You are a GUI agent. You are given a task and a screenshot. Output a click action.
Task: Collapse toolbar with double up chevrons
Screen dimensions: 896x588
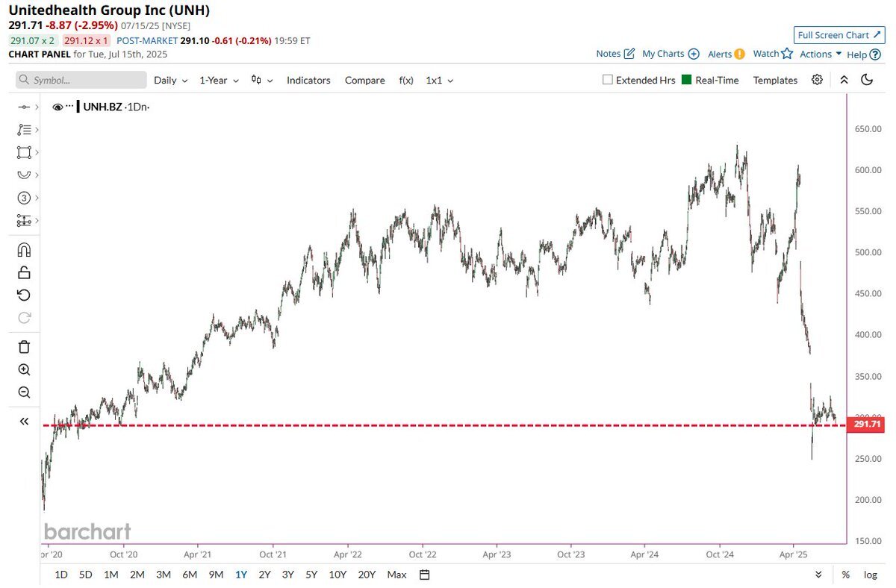tap(844, 80)
